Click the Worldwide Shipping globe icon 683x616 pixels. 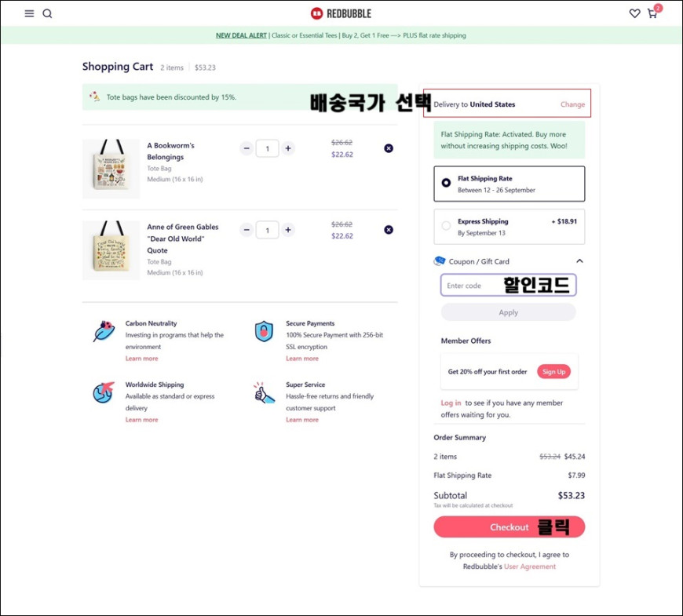point(104,392)
